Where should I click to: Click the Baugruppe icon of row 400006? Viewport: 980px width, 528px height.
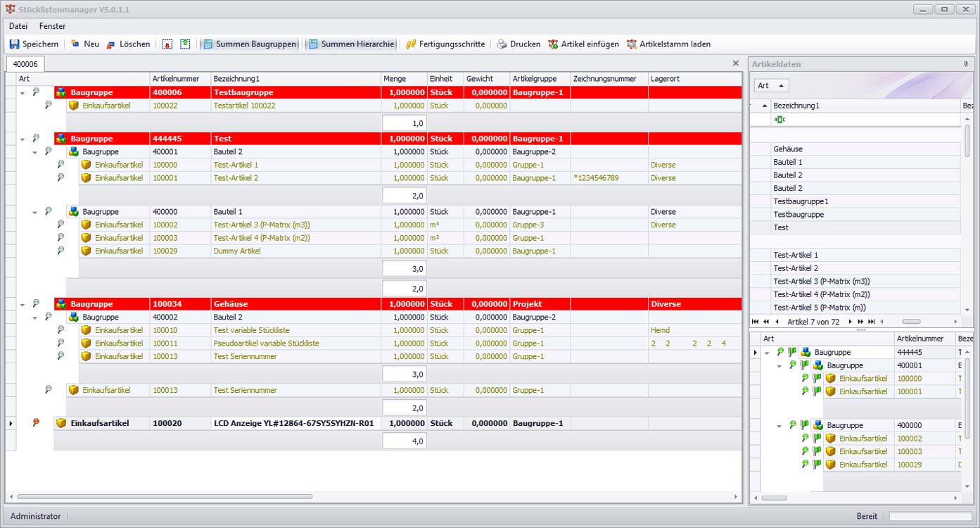pyautogui.click(x=61, y=92)
